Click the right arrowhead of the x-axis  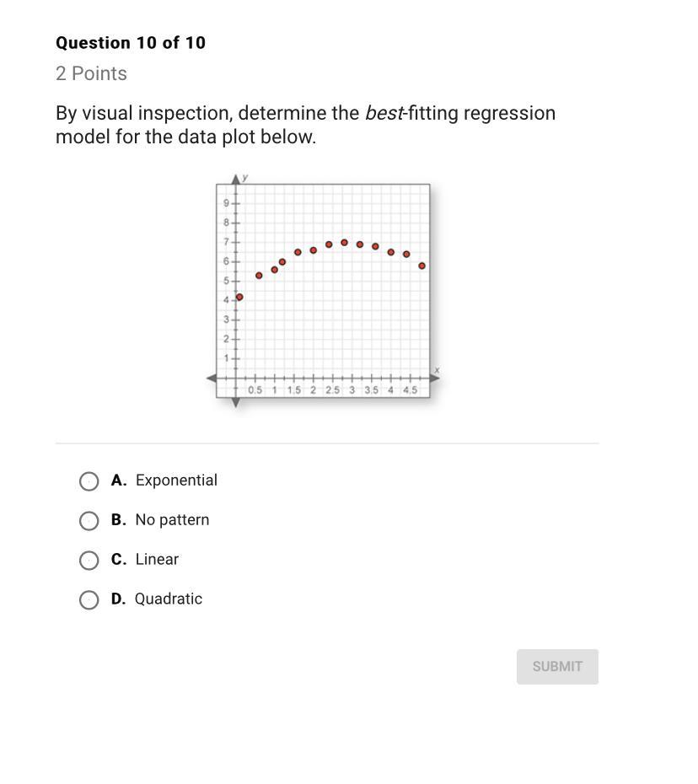click(x=435, y=379)
